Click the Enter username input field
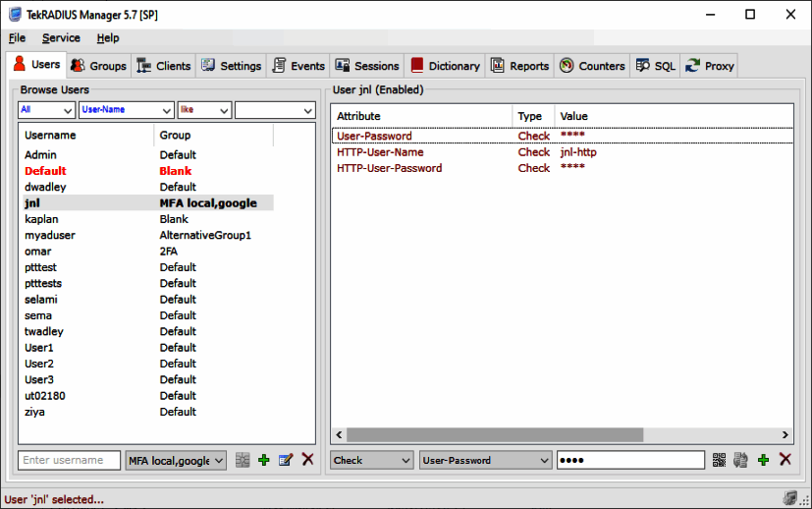This screenshot has height=509, width=812. pos(70,460)
